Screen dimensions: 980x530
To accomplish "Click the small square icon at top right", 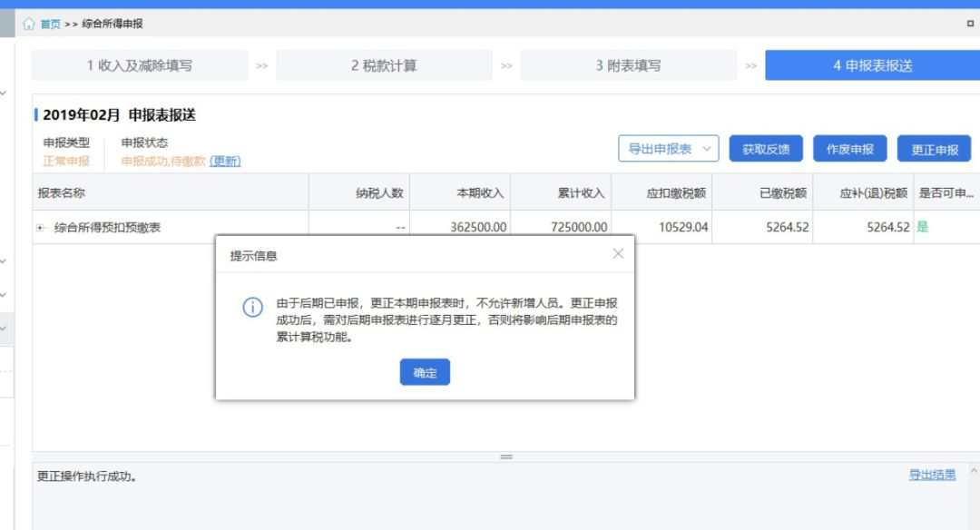I will coord(970,24).
